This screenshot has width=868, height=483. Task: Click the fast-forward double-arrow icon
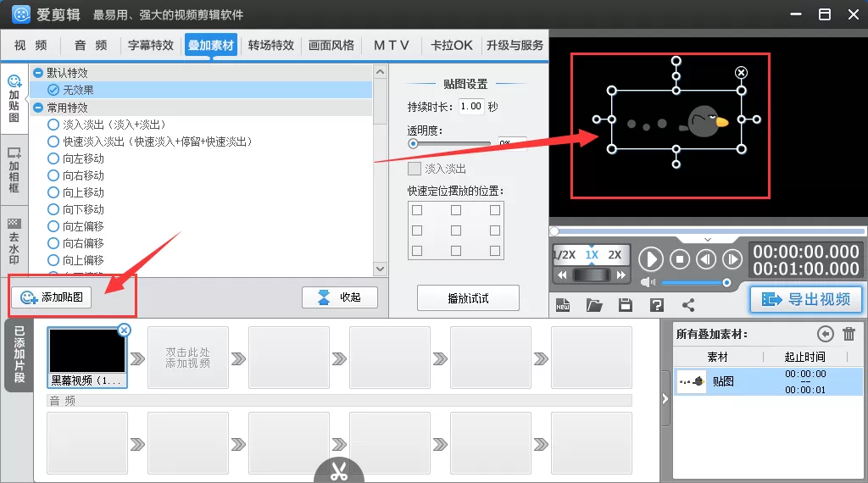(621, 275)
